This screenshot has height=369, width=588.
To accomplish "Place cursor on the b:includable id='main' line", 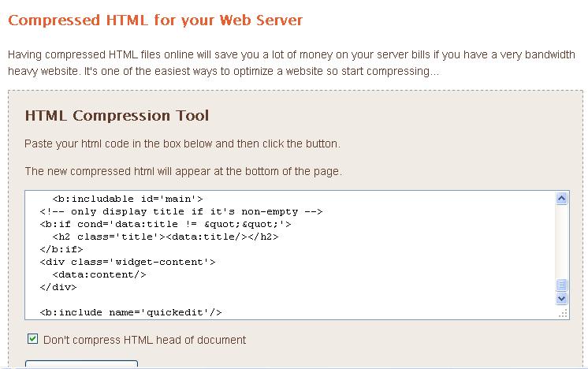I will pyautogui.click(x=127, y=199).
